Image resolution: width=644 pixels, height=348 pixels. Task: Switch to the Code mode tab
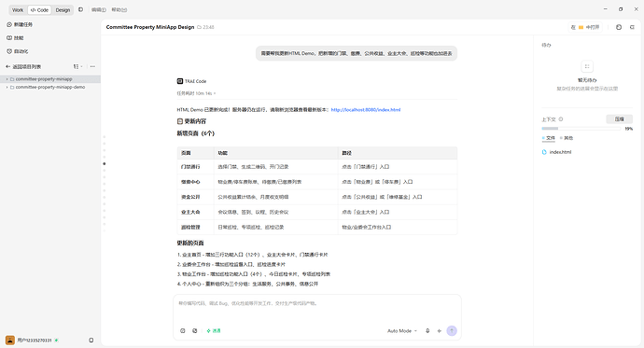point(39,10)
